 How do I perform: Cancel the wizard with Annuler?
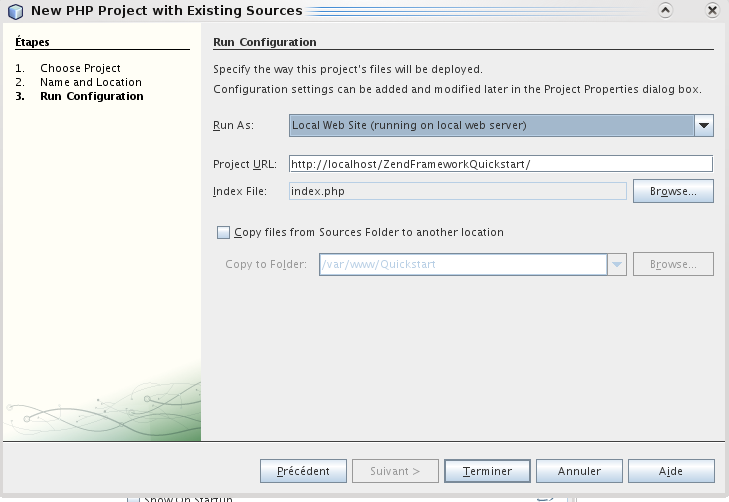(579, 471)
